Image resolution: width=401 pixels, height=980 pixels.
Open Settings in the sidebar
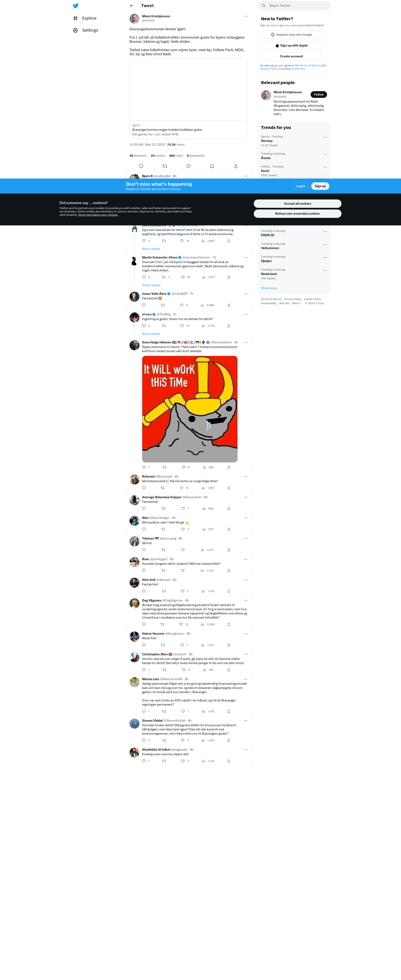pyautogui.click(x=86, y=30)
